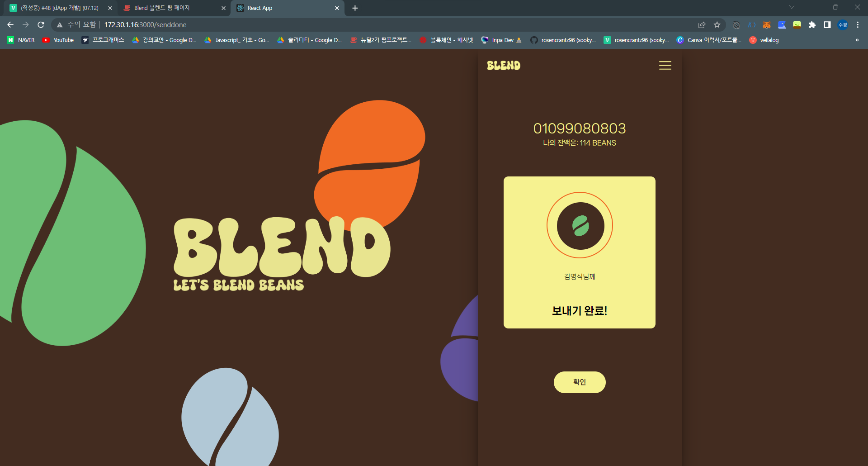Open the 프로그래머스 bookmark
The height and width of the screenshot is (466, 868).
tap(103, 40)
